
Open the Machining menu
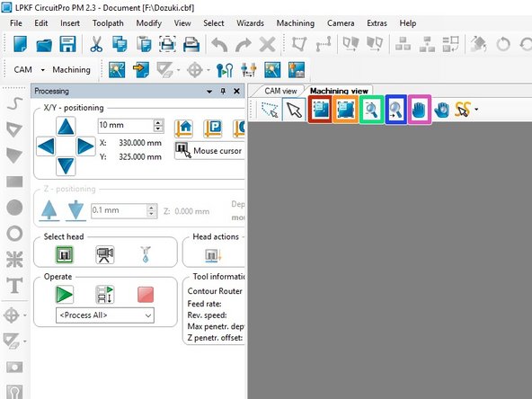coord(296,23)
